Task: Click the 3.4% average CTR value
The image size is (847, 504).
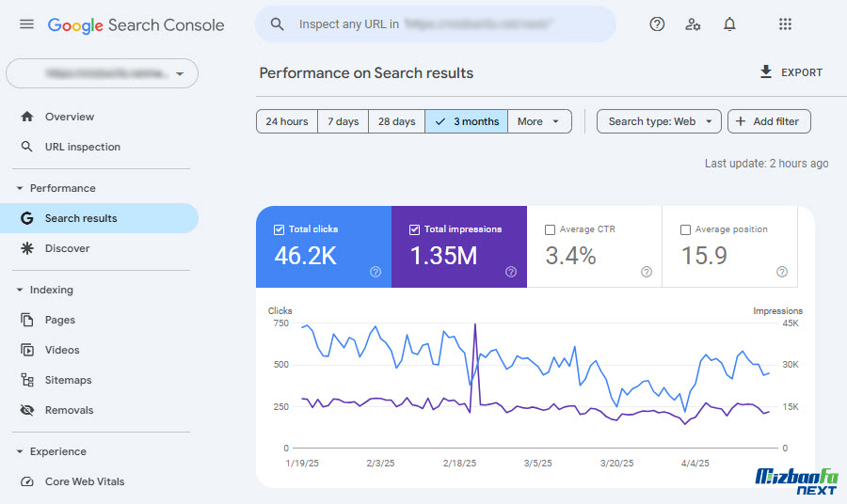Action: [x=570, y=256]
